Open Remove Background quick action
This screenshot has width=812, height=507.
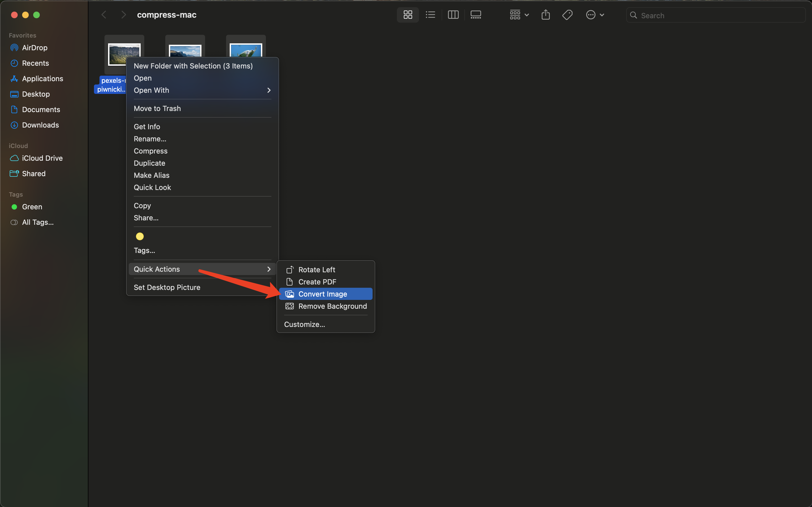tap(332, 306)
